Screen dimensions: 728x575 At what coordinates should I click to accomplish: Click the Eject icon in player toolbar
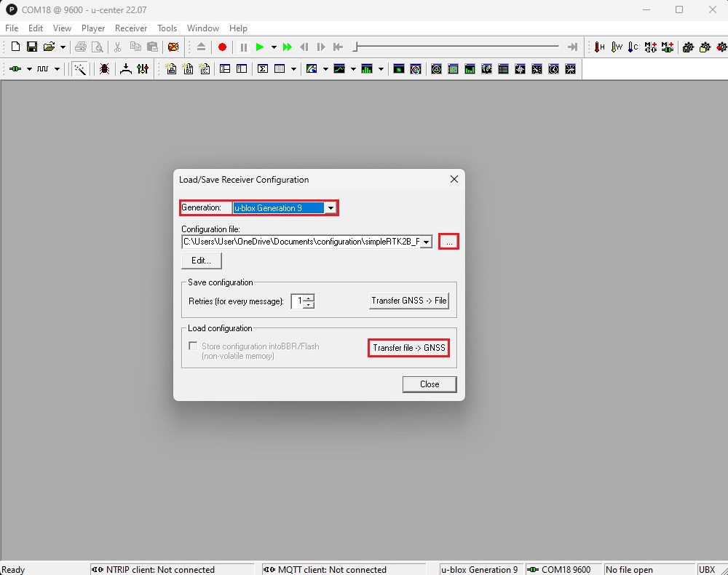coord(202,47)
